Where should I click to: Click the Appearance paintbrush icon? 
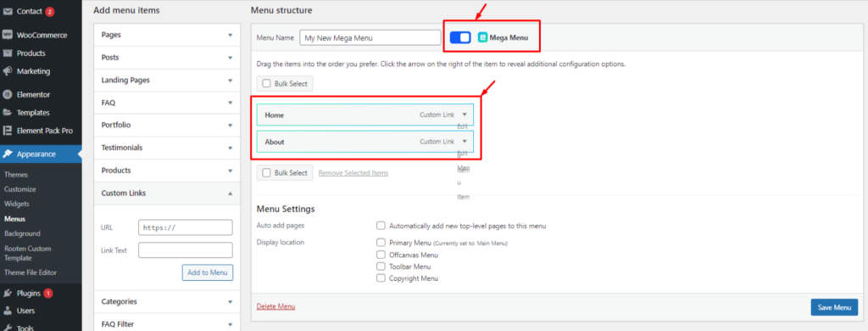pos(8,154)
